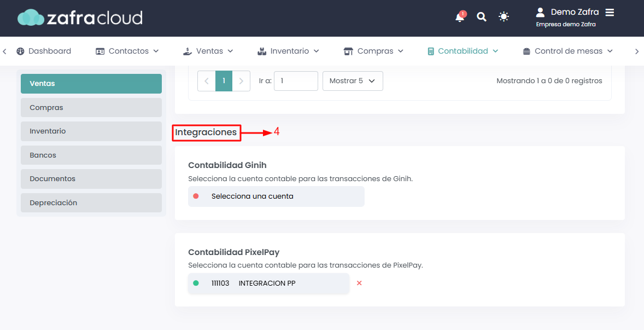644x330 pixels.
Task: Expand the Contabilidad navigation menu
Action: pyautogui.click(x=463, y=51)
